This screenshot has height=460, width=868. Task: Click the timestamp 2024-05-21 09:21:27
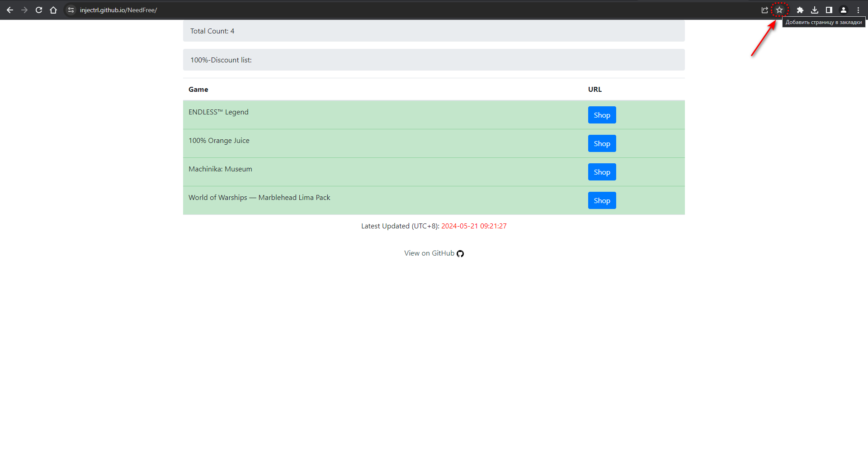[x=474, y=226]
